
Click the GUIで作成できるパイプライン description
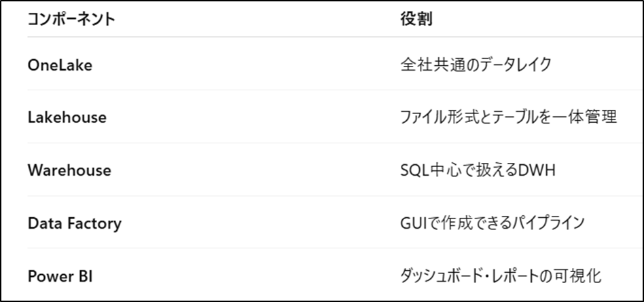click(493, 223)
